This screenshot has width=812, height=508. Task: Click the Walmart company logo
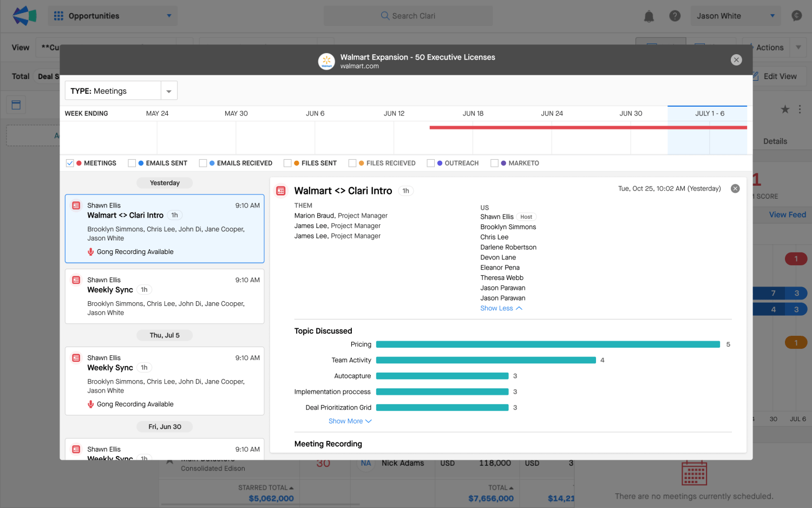(x=326, y=61)
